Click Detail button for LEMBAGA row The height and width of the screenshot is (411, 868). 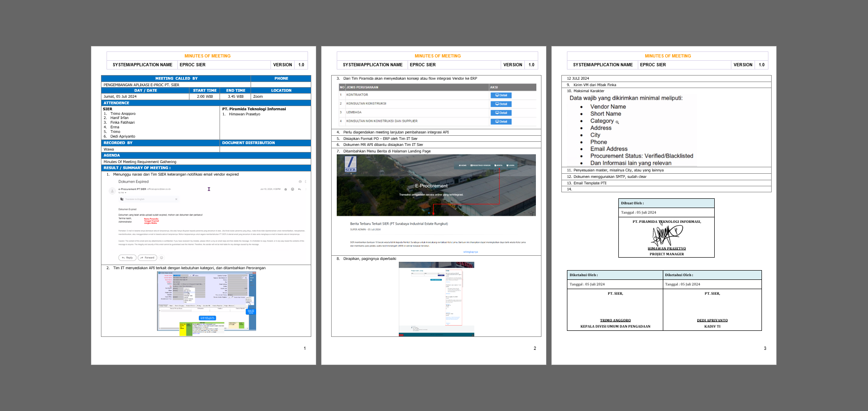click(501, 113)
